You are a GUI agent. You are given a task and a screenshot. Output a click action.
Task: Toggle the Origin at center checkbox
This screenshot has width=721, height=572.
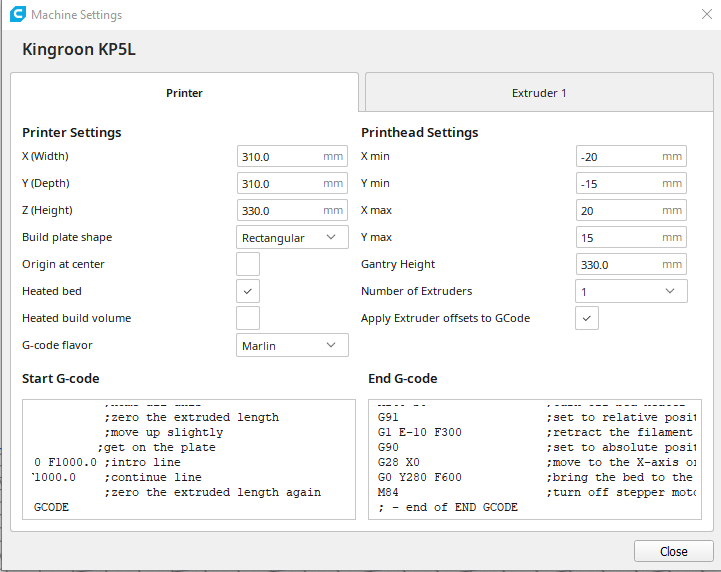(x=248, y=264)
